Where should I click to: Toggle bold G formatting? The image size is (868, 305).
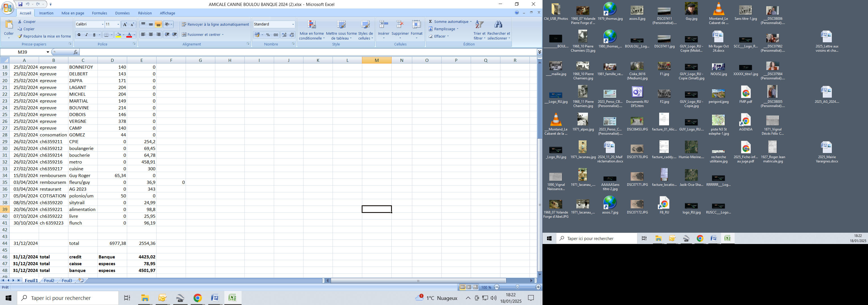click(79, 35)
